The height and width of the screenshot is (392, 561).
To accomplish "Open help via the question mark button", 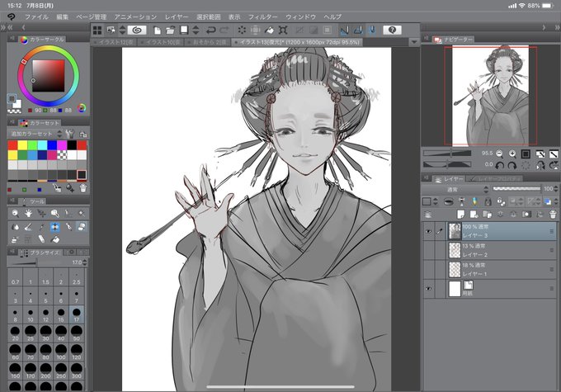I will [392, 30].
